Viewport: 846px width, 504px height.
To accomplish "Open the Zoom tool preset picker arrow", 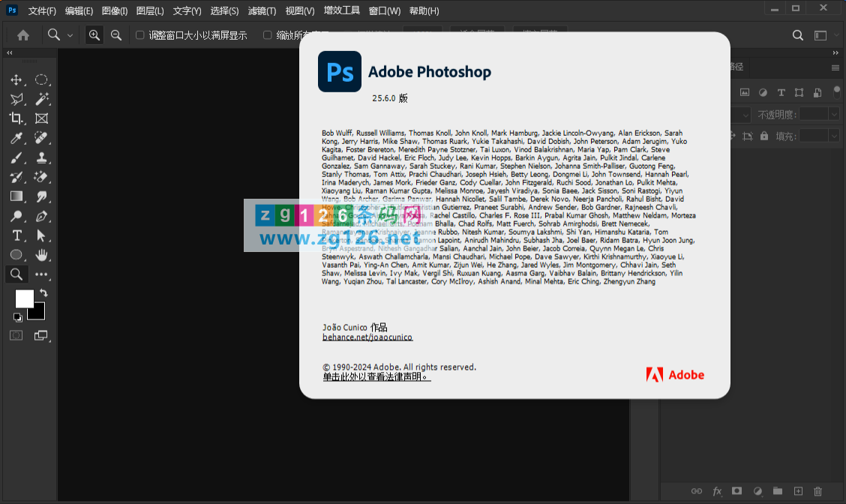I will [70, 35].
